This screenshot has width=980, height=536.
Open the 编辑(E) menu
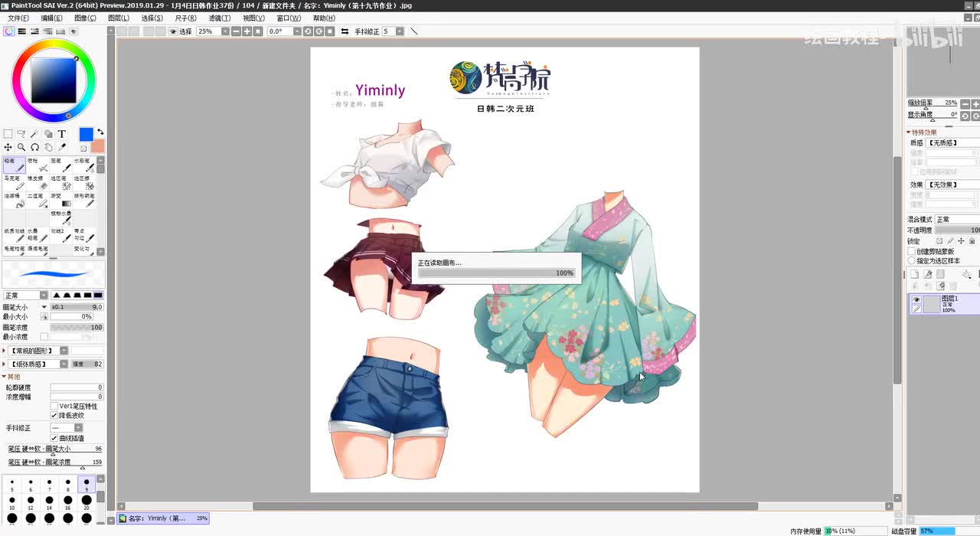(52, 18)
